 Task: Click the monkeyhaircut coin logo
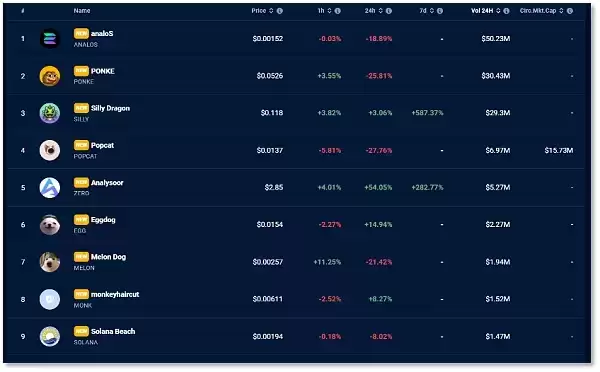tap(50, 299)
